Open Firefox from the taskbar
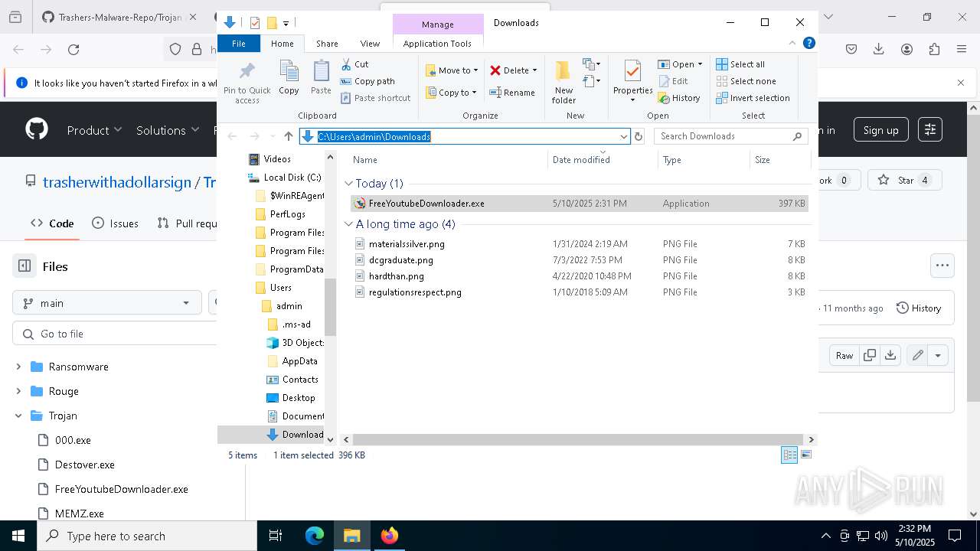 click(x=389, y=536)
